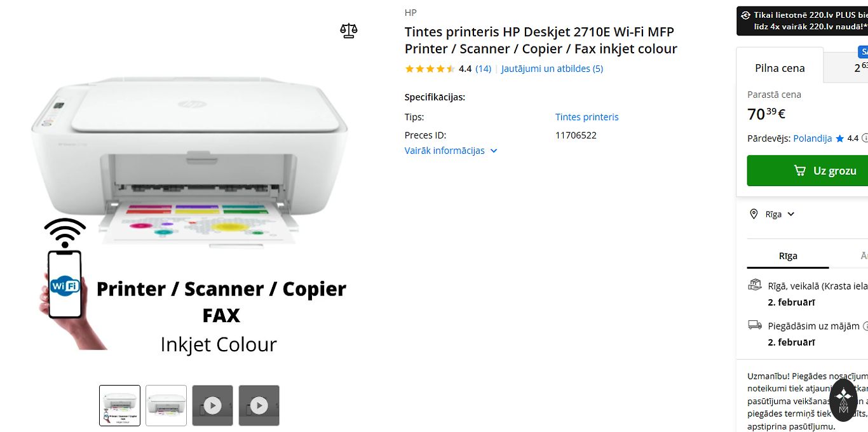Select the second printer thumbnail
This screenshot has height=432, width=868.
coord(166,405)
